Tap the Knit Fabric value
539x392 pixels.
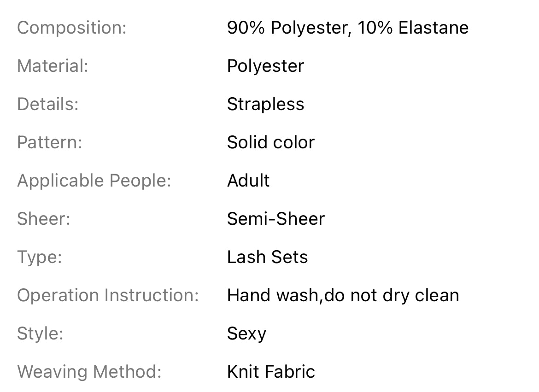tap(271, 372)
